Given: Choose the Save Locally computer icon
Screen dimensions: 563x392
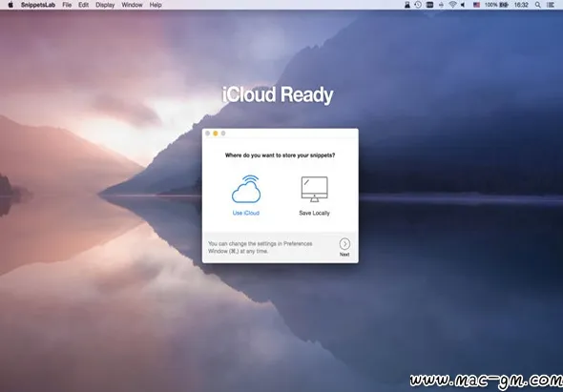Looking at the screenshot, I should (314, 189).
